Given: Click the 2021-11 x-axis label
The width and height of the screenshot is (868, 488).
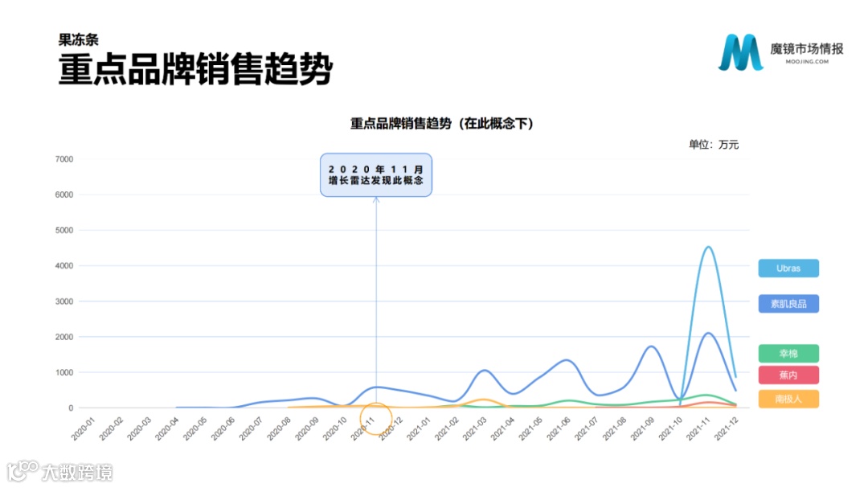Looking at the screenshot, I should pyautogui.click(x=698, y=429).
